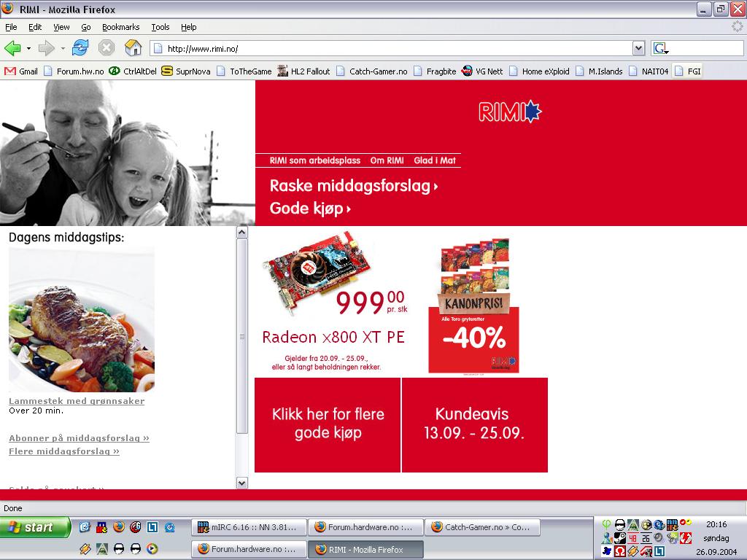Expand the URL bar history dropdown
Viewport: 747px width, 560px height.
[x=638, y=48]
